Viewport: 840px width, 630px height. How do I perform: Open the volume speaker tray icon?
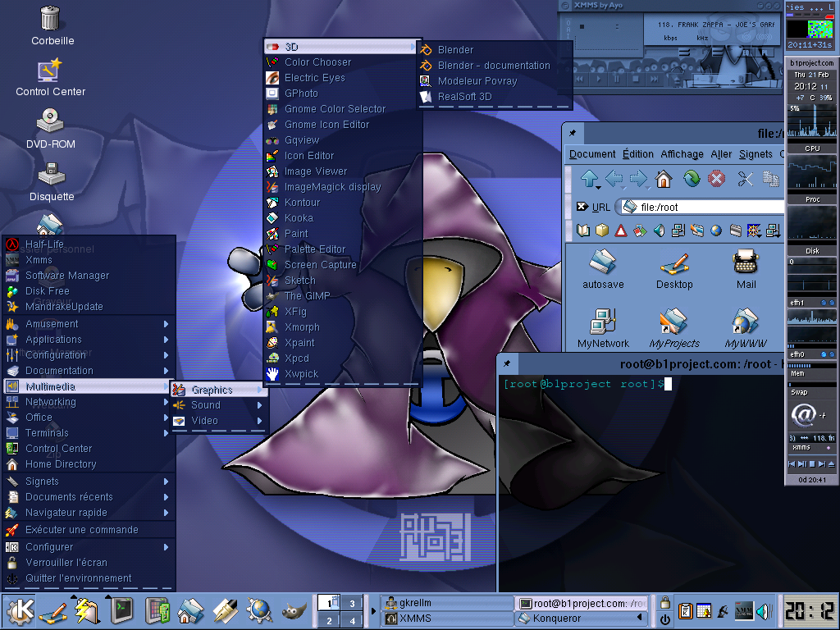coord(763,611)
